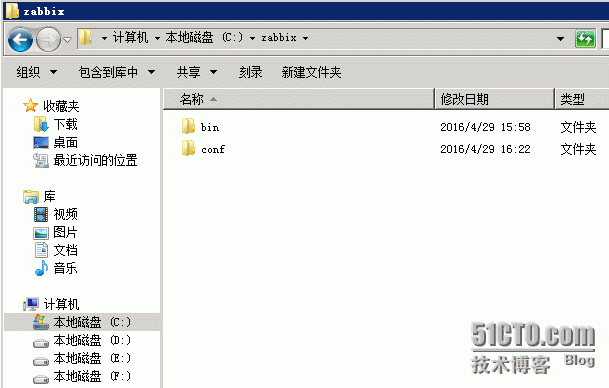Click the 音乐 music note icon
The image size is (609, 388).
tap(41, 268)
